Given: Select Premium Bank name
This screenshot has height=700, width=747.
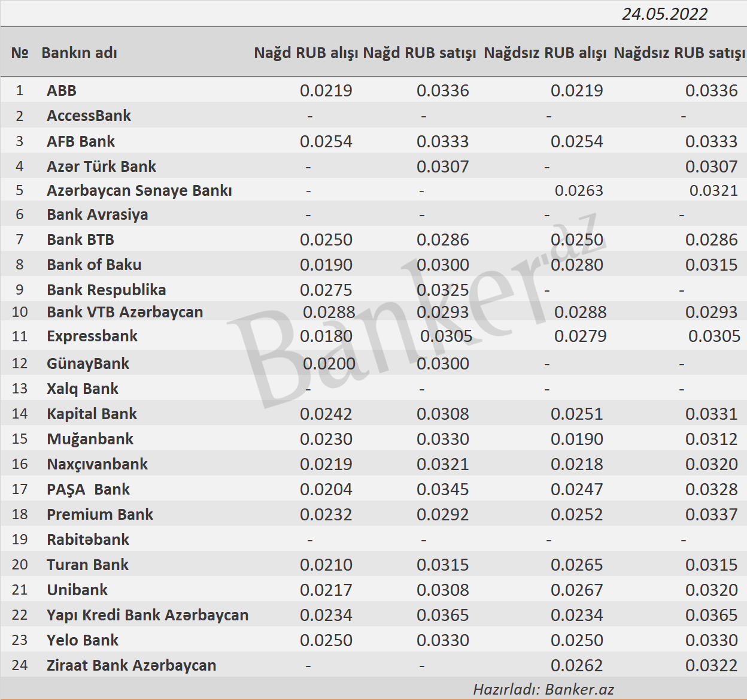Looking at the screenshot, I should click(x=100, y=514).
